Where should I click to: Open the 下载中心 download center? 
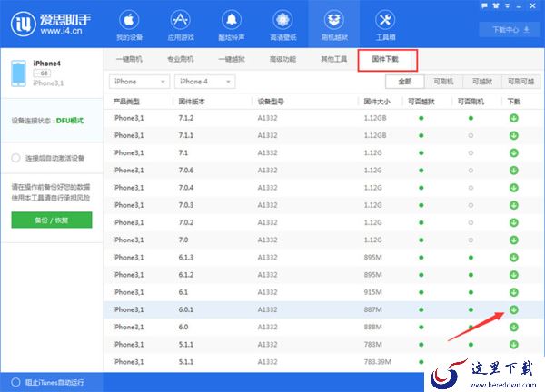pos(510,30)
